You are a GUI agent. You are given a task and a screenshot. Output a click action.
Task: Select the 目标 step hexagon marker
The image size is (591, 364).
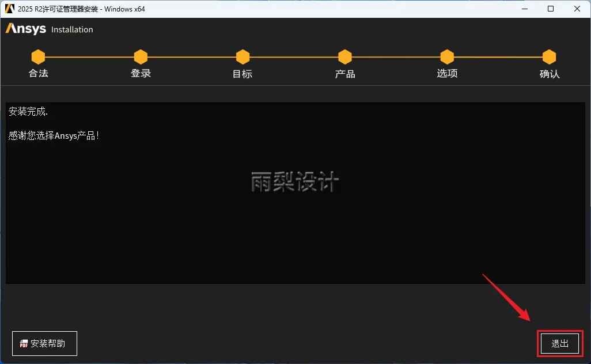pos(243,57)
